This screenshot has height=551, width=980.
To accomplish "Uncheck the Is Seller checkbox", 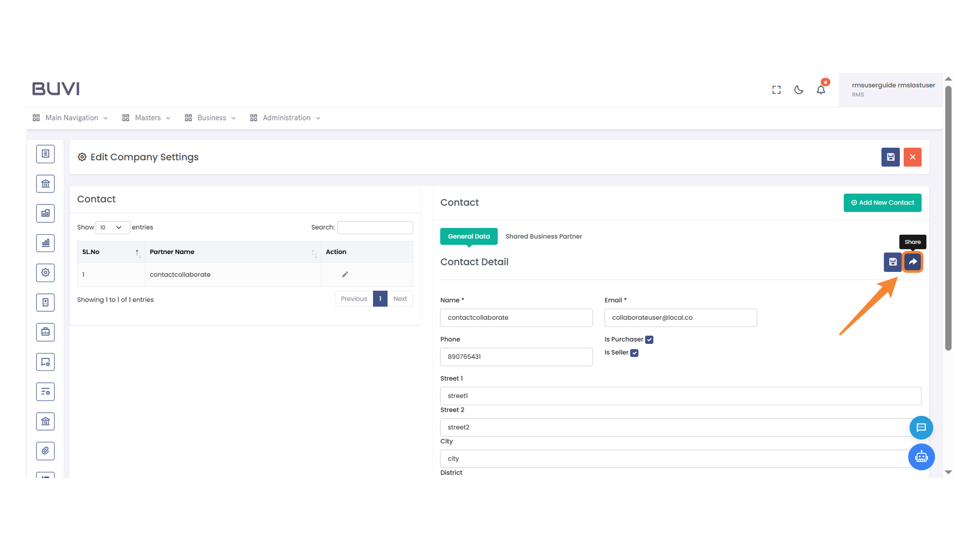I will (x=634, y=353).
